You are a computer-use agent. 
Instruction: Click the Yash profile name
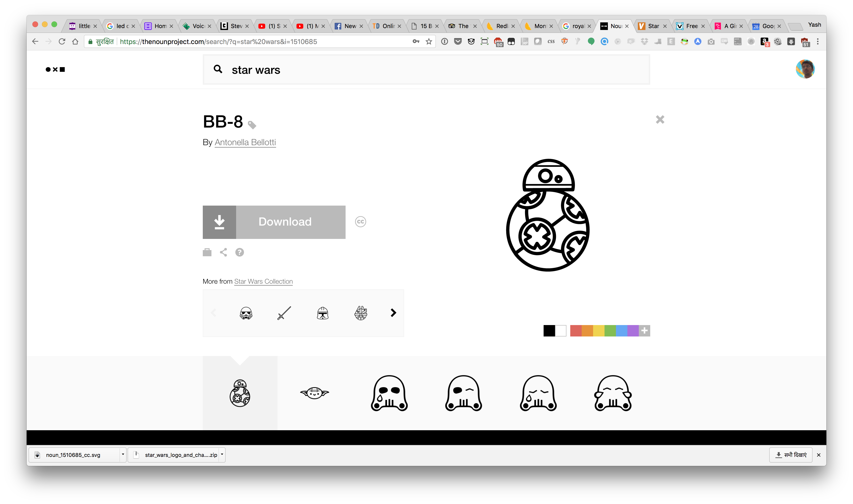tap(814, 25)
